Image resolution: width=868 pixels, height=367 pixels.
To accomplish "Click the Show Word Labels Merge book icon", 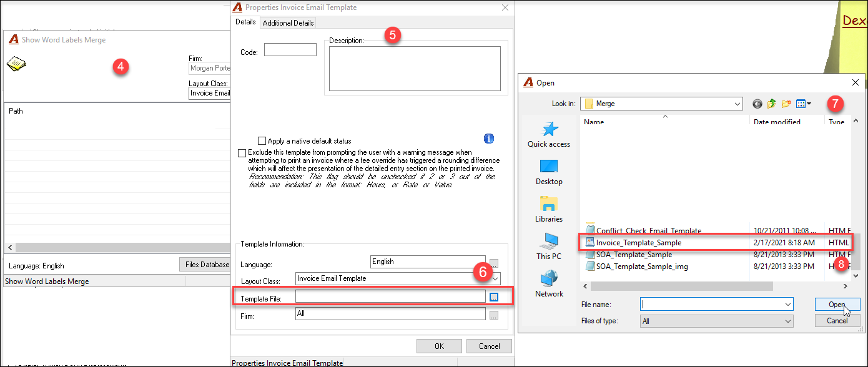I will tap(16, 64).
